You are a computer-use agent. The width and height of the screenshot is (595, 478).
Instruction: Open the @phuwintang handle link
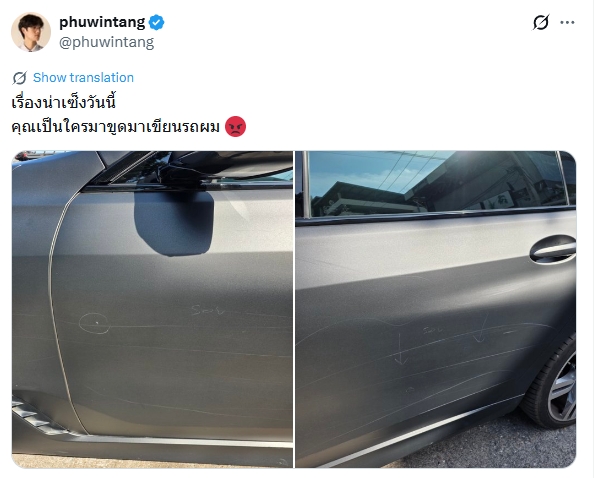click(x=107, y=42)
